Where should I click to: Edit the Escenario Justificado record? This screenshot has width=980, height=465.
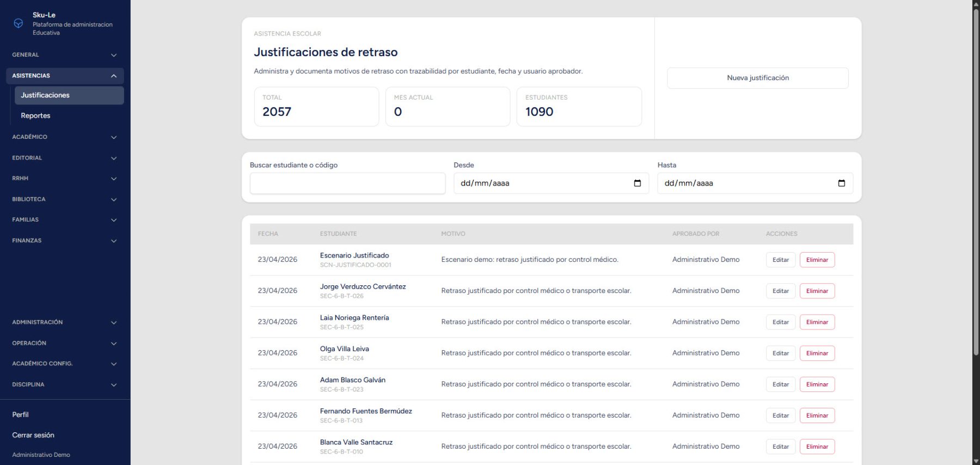(781, 260)
